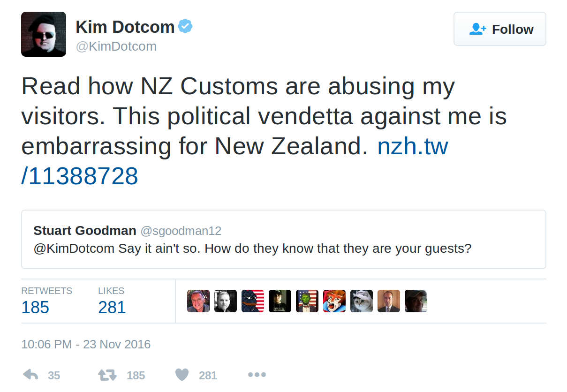
Task: Click the @KimDotcom handle under the name
Action: [x=116, y=46]
